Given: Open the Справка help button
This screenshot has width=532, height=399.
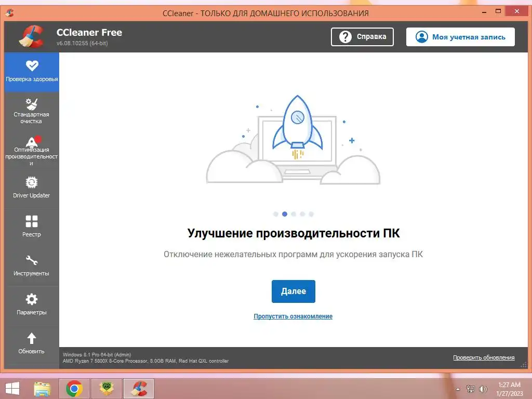Looking at the screenshot, I should pos(362,37).
